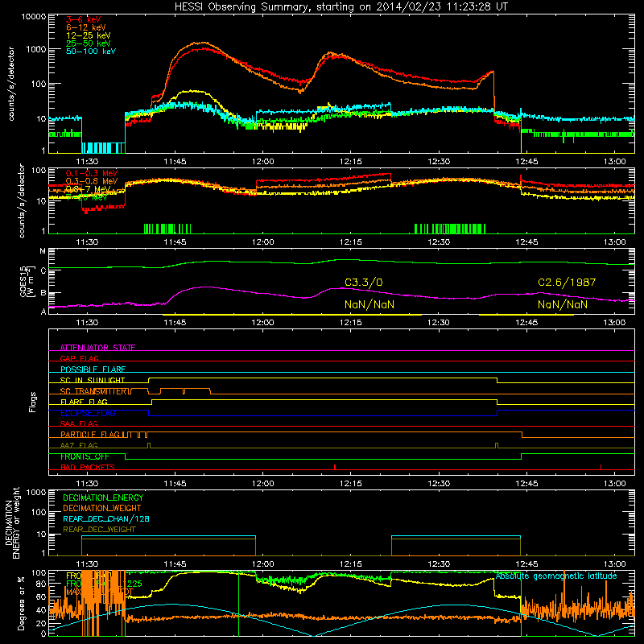Select the GAP_FLAG label
This screenshot has width=644, height=644.
(79, 358)
